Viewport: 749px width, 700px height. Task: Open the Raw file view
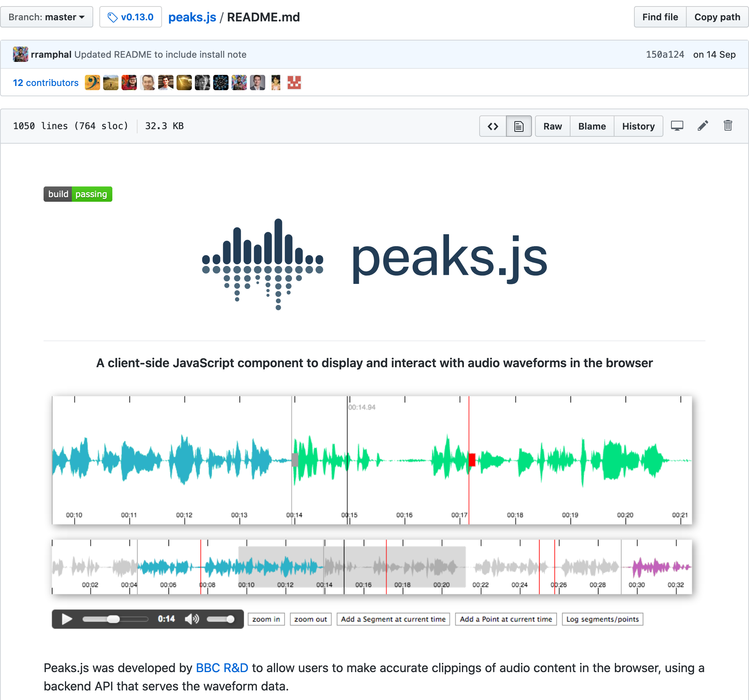tap(553, 126)
